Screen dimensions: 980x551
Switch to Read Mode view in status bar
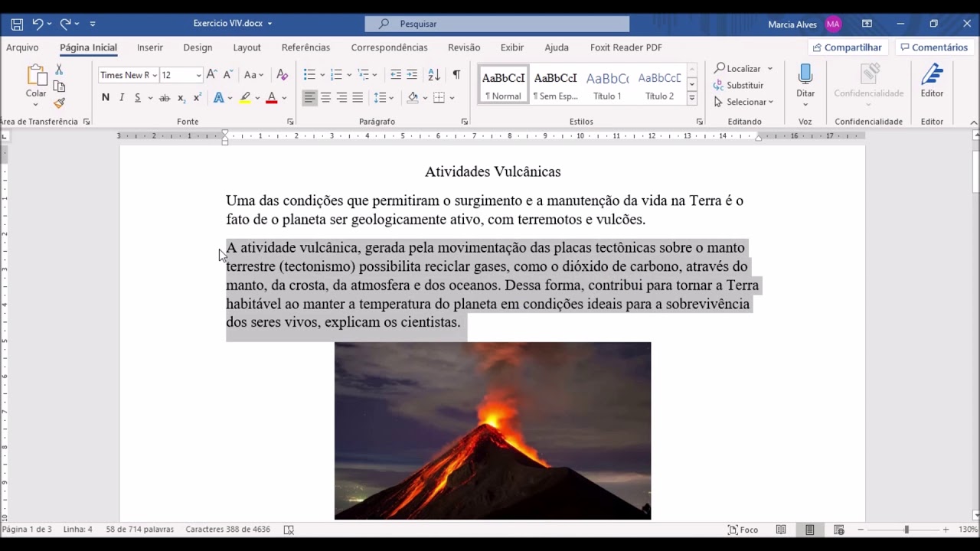[781, 530]
